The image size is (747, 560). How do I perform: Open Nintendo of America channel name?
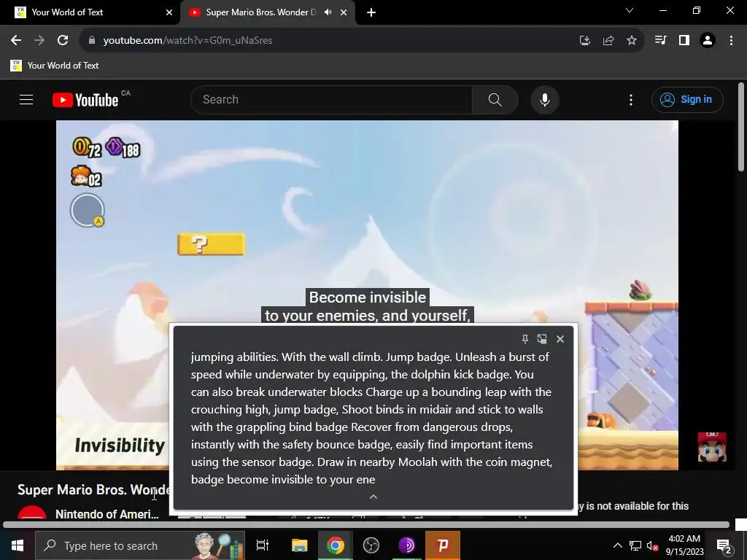(107, 514)
